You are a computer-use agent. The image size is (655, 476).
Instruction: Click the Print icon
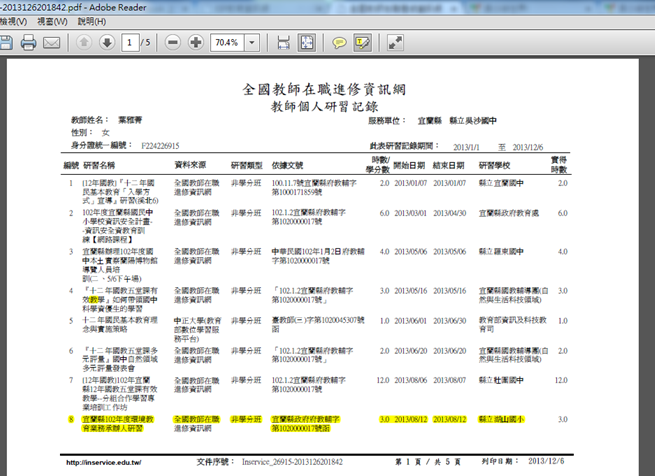tap(29, 43)
